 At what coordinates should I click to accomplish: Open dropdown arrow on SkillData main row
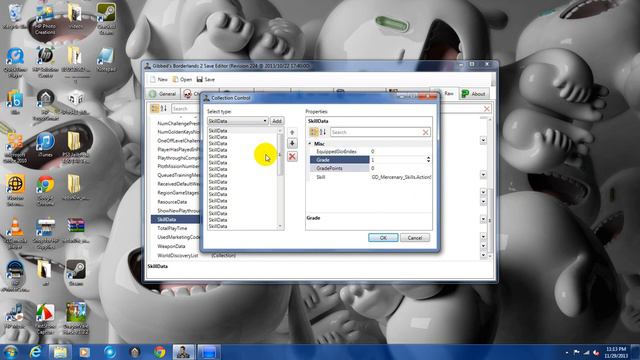pos(483,219)
